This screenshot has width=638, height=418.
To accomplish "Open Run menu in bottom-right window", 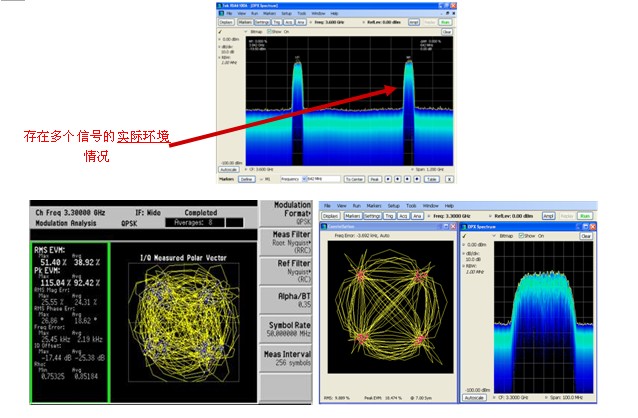I will coord(357,206).
